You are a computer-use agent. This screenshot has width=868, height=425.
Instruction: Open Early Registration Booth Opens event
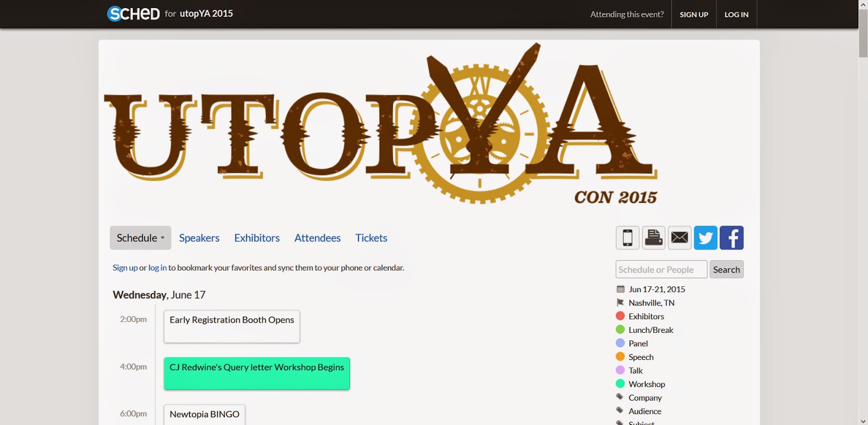pos(232,326)
